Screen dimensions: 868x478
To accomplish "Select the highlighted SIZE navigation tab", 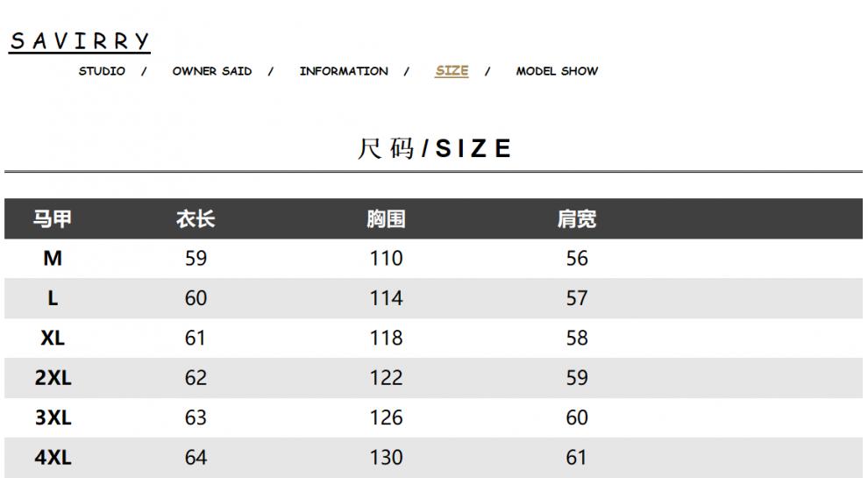I will click(x=452, y=71).
